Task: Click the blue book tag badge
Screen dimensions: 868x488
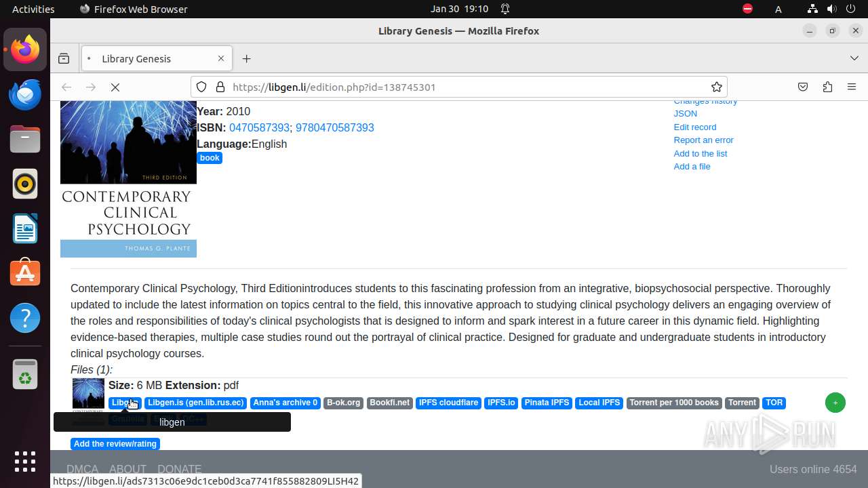Action: tap(210, 158)
